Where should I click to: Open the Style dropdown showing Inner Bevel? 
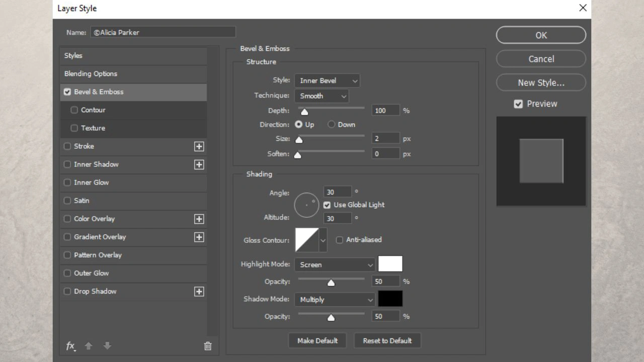coord(327,80)
